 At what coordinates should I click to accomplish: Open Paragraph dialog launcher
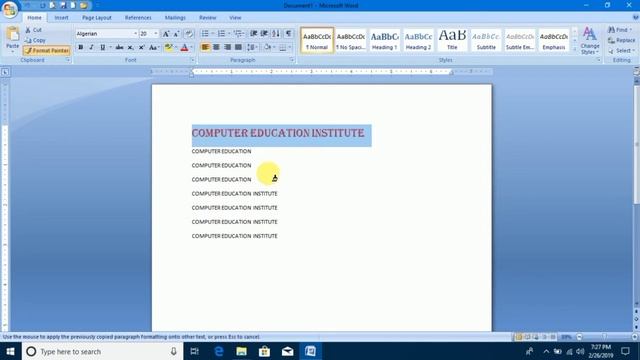point(292,60)
